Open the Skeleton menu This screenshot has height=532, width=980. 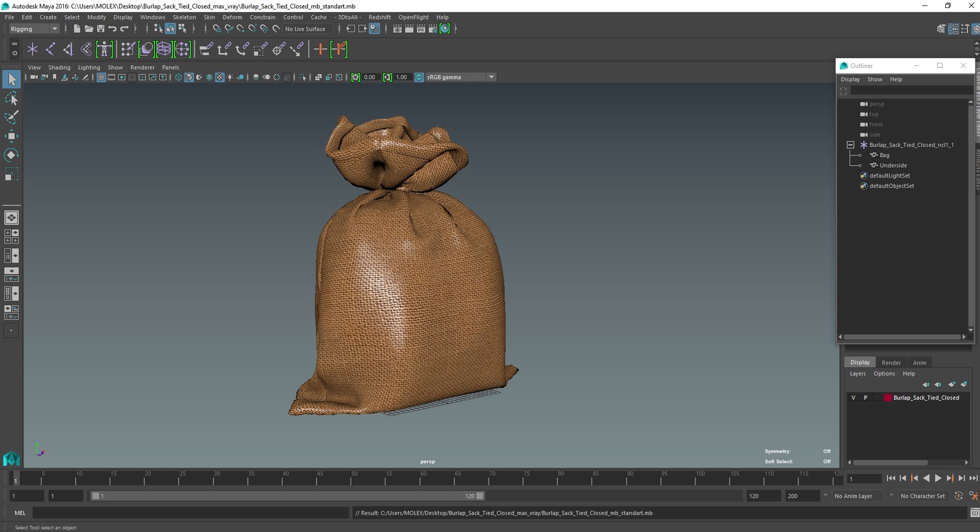pyautogui.click(x=184, y=17)
